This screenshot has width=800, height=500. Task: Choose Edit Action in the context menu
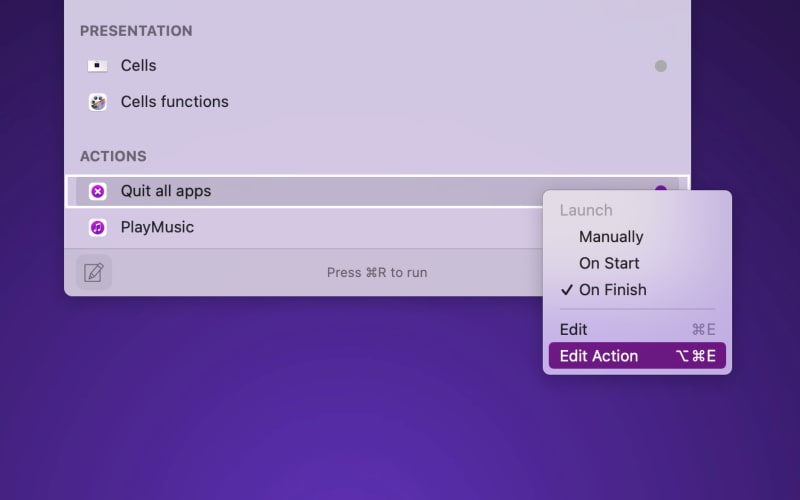[637, 356]
